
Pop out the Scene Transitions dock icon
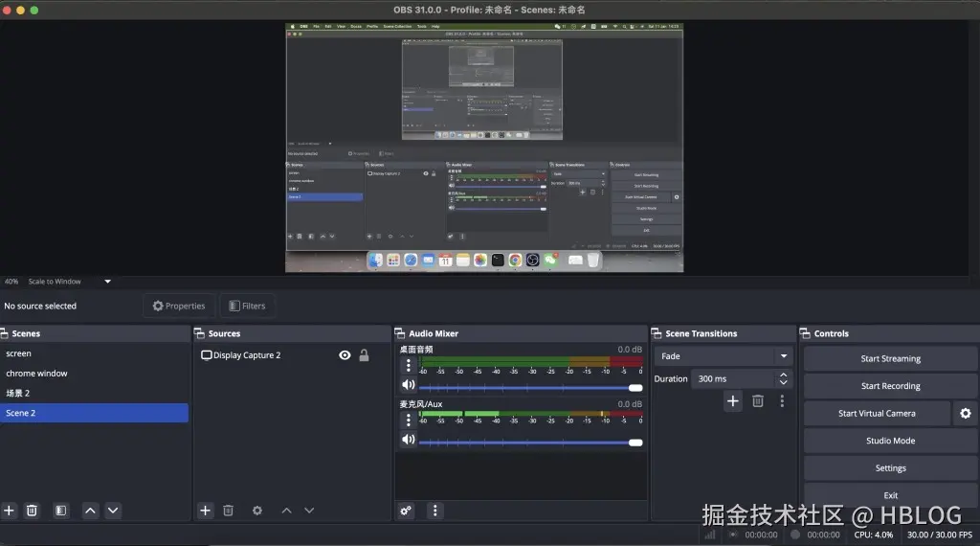pyautogui.click(x=657, y=333)
